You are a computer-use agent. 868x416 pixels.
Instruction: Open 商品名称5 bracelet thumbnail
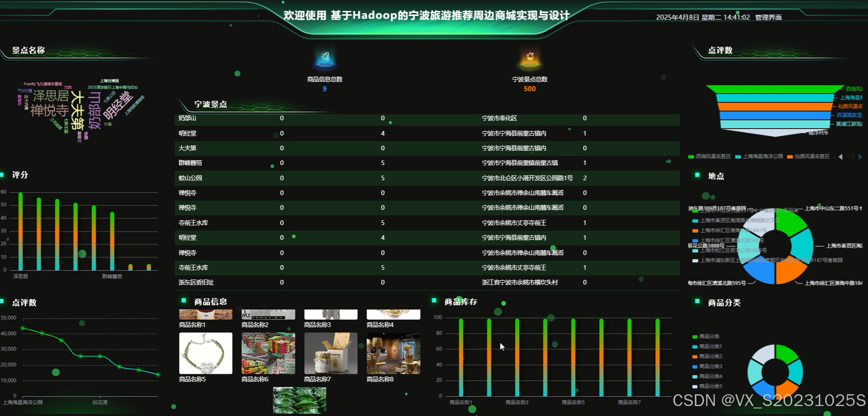(x=206, y=353)
